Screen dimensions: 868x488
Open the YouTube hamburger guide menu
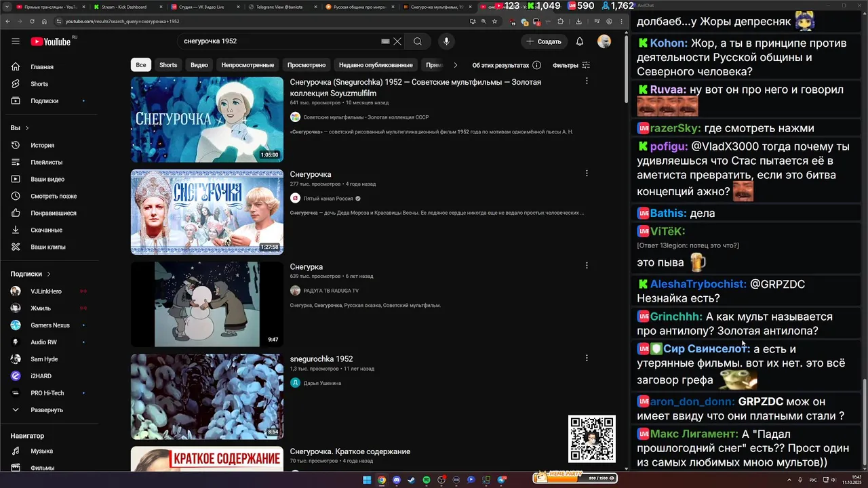pos(16,41)
